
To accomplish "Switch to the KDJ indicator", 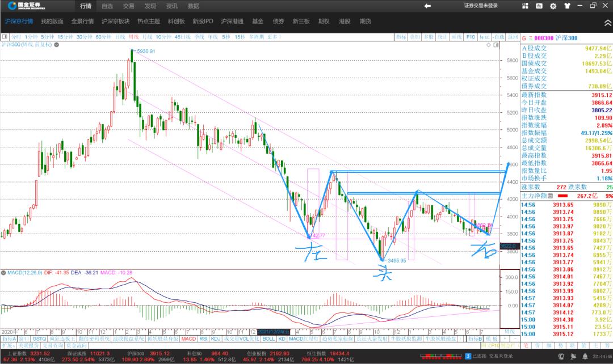I will pos(216,338).
